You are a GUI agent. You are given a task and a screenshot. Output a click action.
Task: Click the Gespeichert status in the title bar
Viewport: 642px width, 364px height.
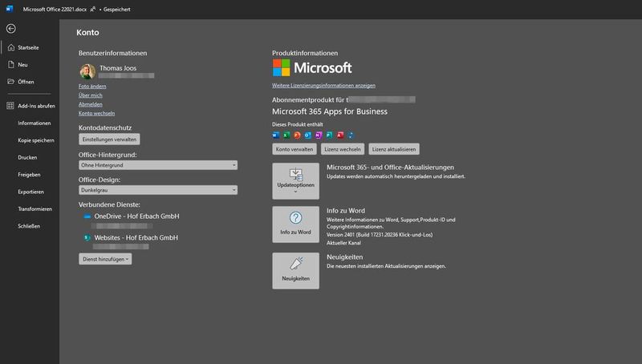tap(116, 9)
